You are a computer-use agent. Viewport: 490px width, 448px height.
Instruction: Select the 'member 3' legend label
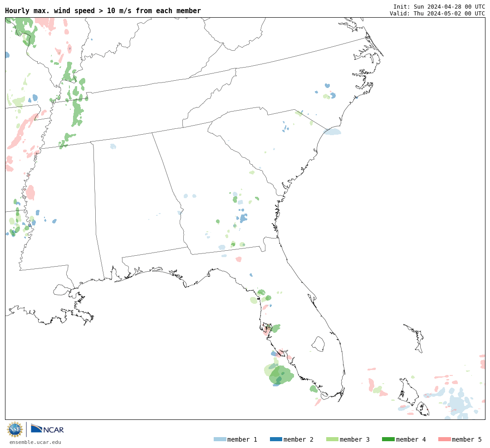(x=355, y=439)
